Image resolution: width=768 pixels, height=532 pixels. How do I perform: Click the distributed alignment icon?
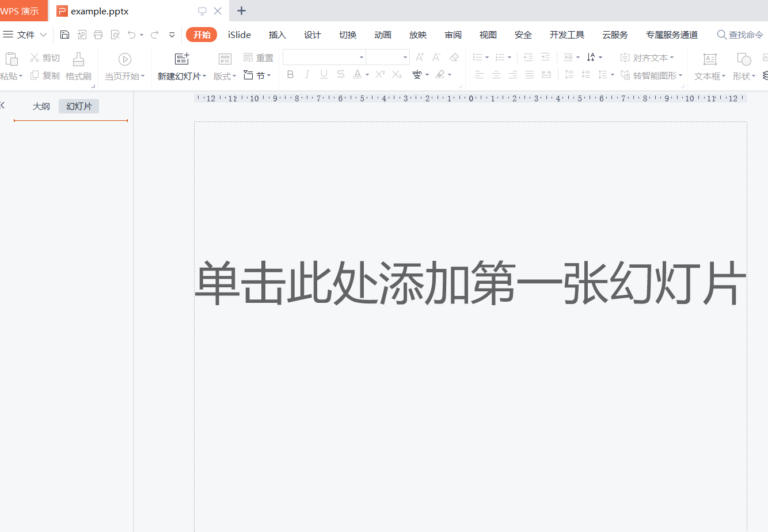click(x=546, y=74)
